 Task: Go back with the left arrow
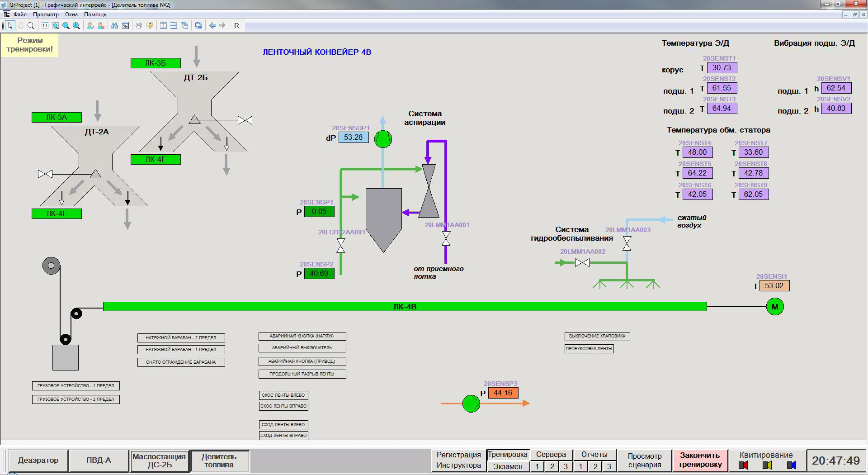tap(212, 26)
